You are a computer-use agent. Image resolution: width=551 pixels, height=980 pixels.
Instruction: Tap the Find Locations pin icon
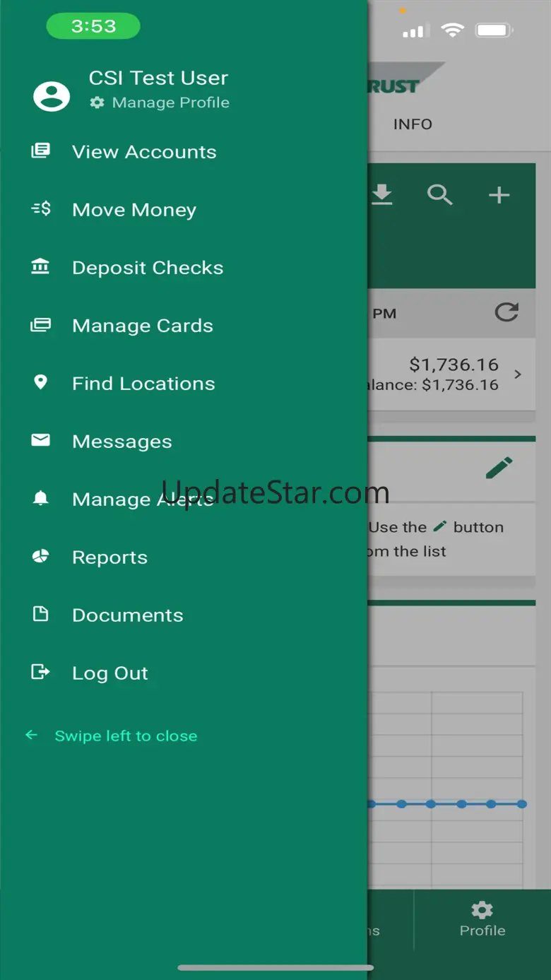click(x=41, y=382)
